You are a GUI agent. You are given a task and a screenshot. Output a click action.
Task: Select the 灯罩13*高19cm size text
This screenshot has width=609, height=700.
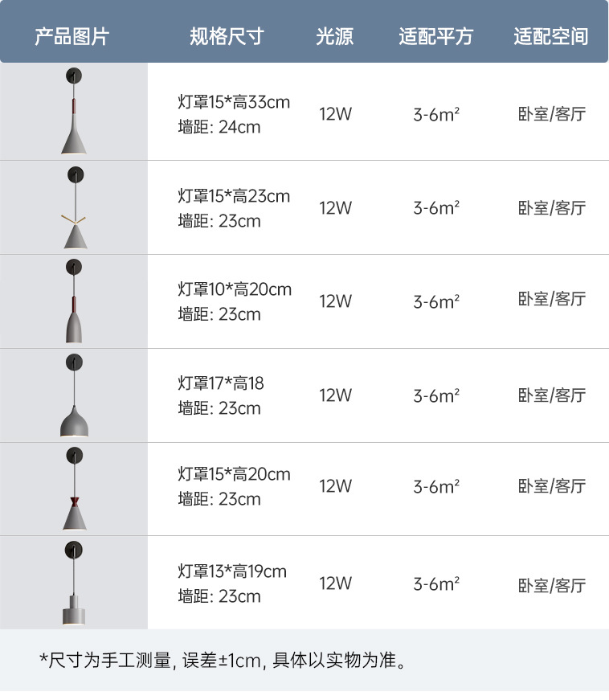point(232,571)
